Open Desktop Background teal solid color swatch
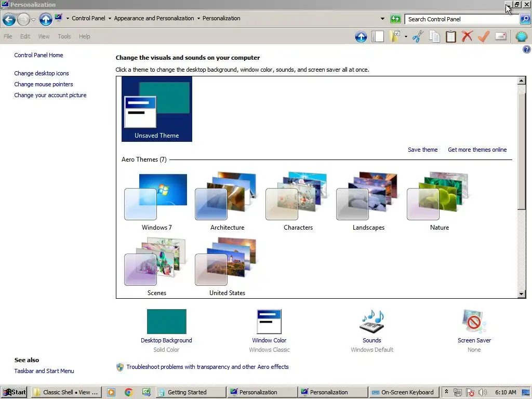Screen dimensions: 532x399 167,321
